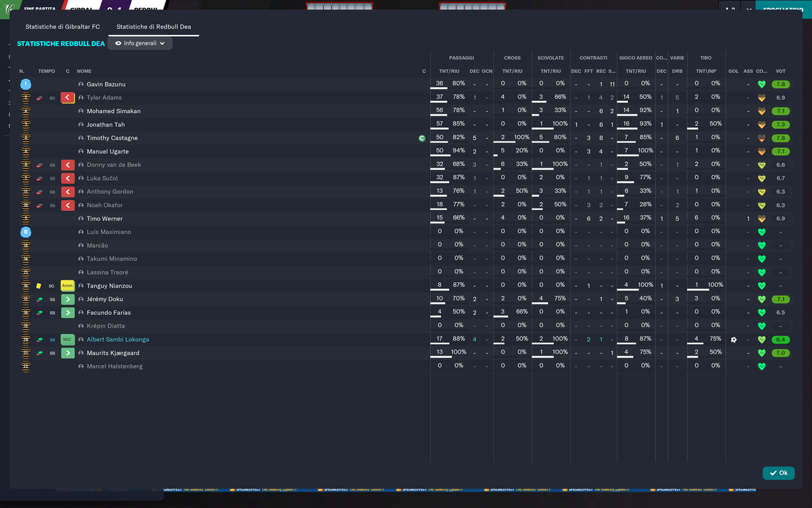Click the red substituted-off badge for Donny van de Beek
This screenshot has height=508, width=812.
click(68, 165)
